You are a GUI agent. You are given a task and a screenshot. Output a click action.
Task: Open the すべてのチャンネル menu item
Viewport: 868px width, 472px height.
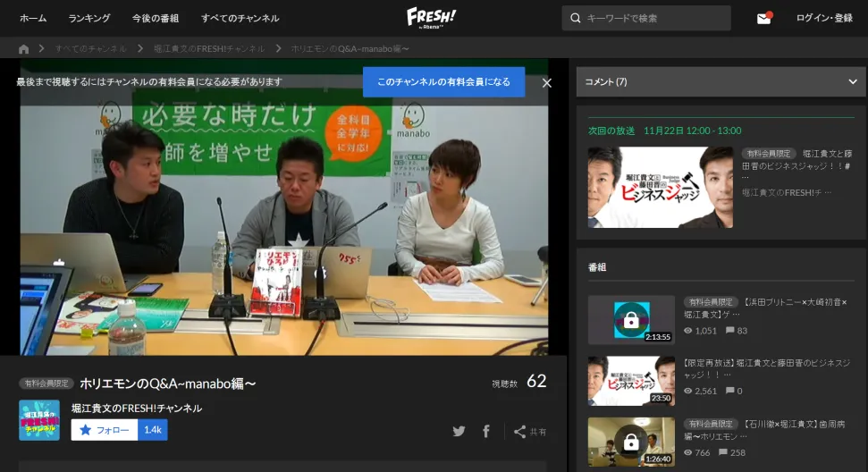(x=240, y=18)
